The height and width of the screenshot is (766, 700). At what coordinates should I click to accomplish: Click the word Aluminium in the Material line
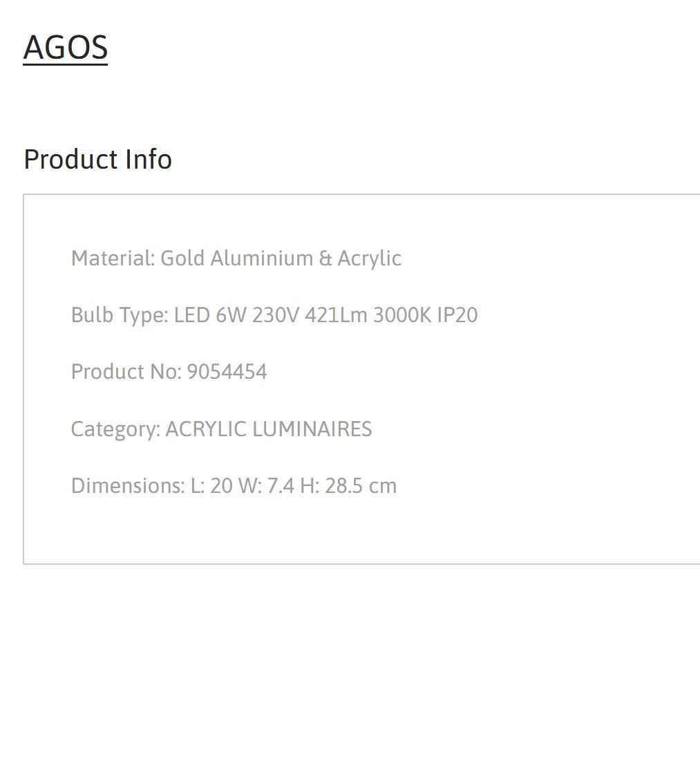pos(262,258)
